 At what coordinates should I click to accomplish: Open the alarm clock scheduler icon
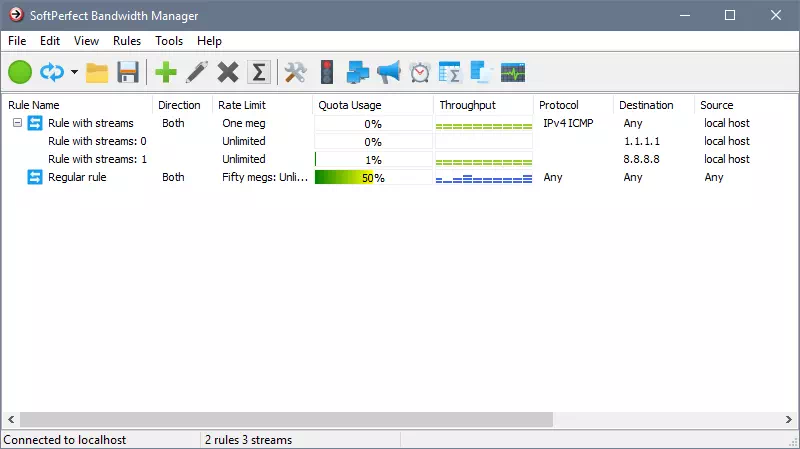[x=420, y=72]
